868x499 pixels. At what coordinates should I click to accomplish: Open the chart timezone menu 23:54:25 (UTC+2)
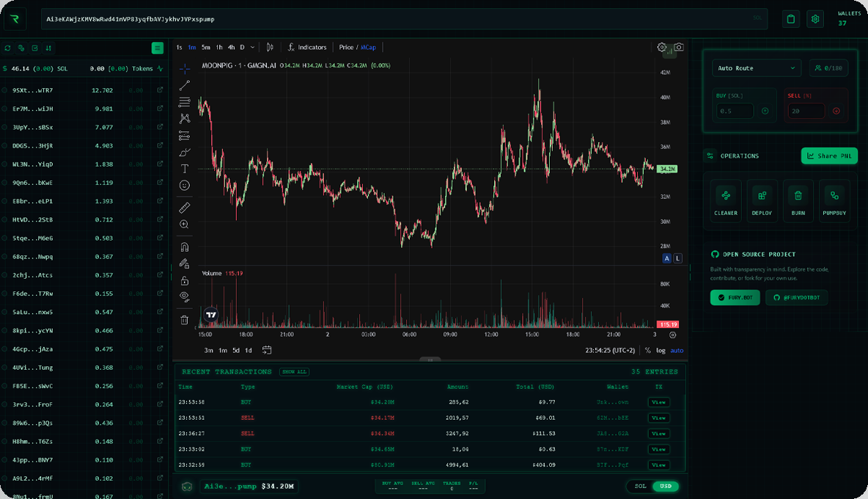point(610,350)
